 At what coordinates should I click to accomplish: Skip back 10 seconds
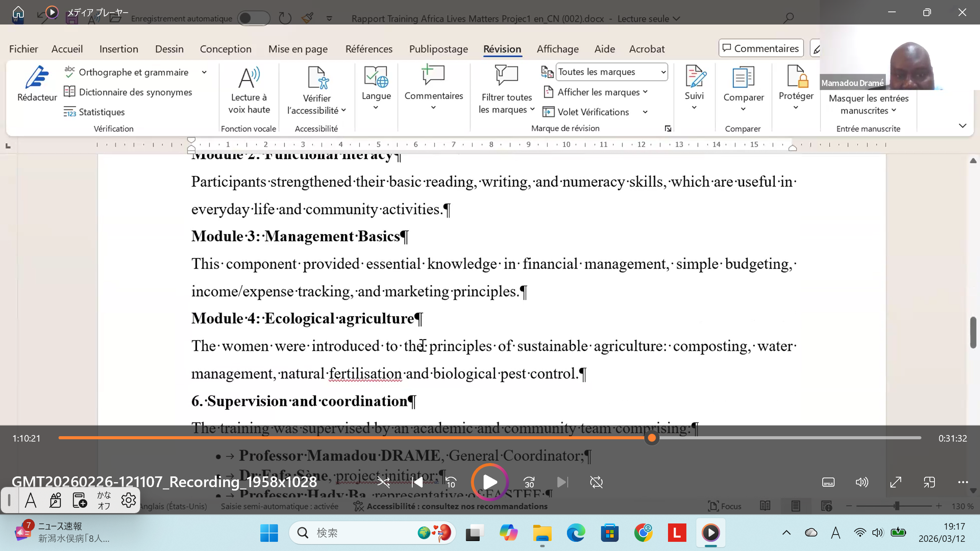click(451, 482)
